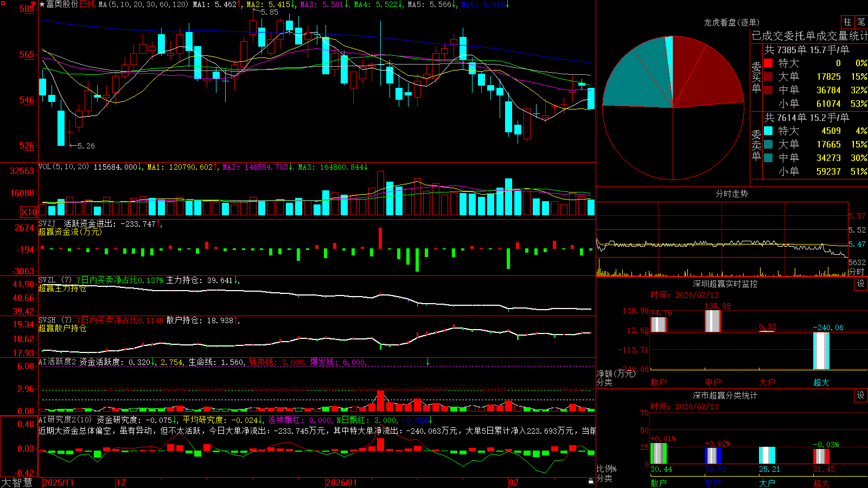
Task: Select the green 散户 30.44 ratio bar
Action: 658,453
